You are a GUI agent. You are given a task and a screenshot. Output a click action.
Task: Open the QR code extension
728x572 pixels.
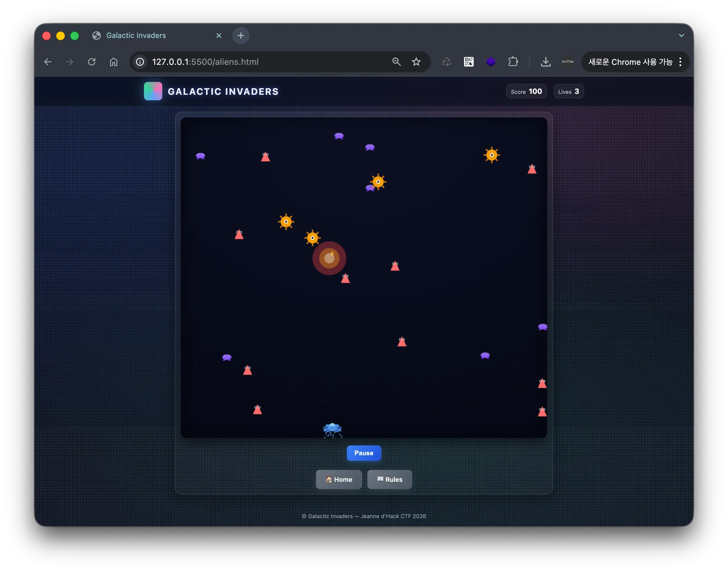click(x=469, y=62)
